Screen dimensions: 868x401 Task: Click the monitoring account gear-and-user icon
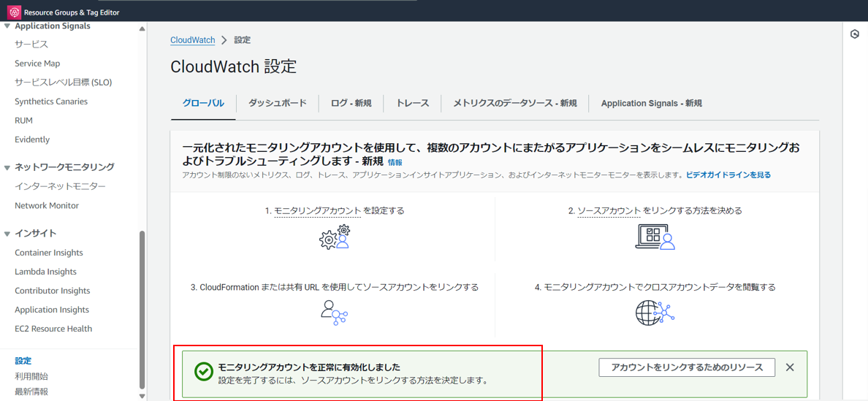click(335, 237)
